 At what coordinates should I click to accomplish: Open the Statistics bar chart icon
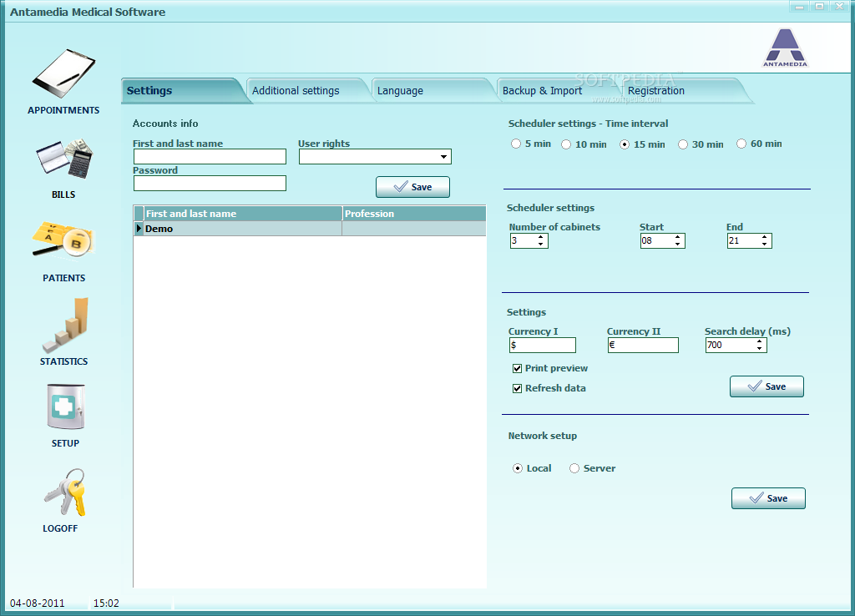(65, 325)
